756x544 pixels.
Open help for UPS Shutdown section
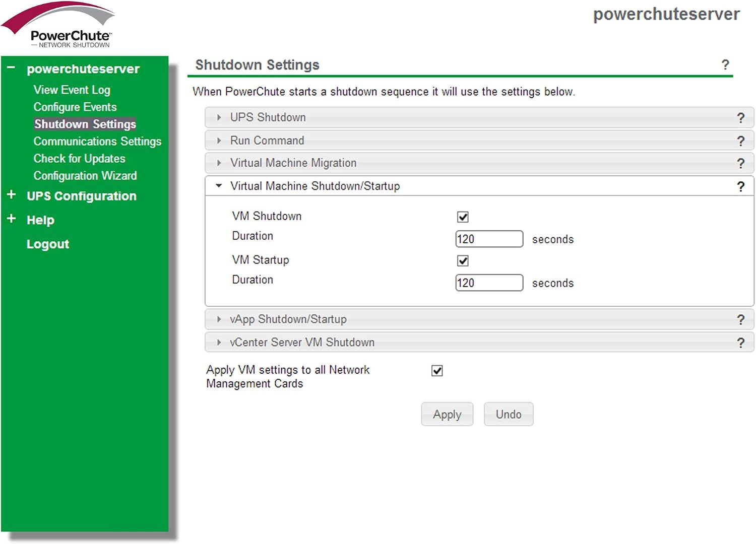pos(740,118)
